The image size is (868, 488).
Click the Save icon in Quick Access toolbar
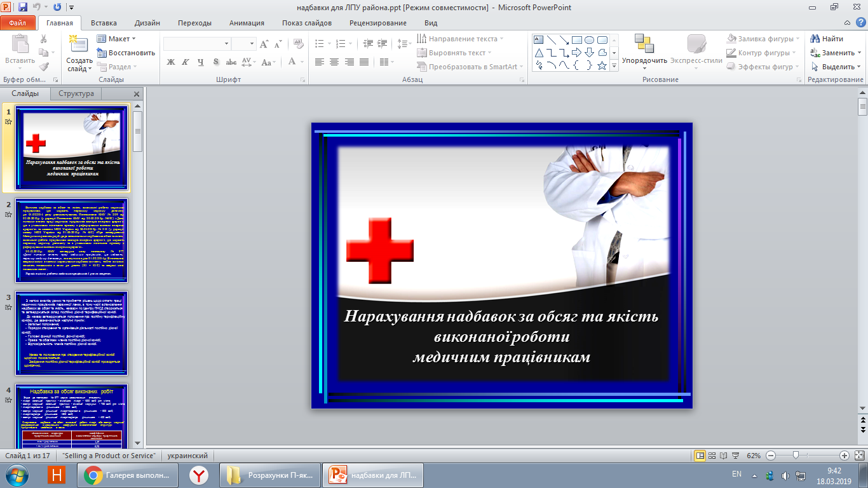click(x=23, y=8)
